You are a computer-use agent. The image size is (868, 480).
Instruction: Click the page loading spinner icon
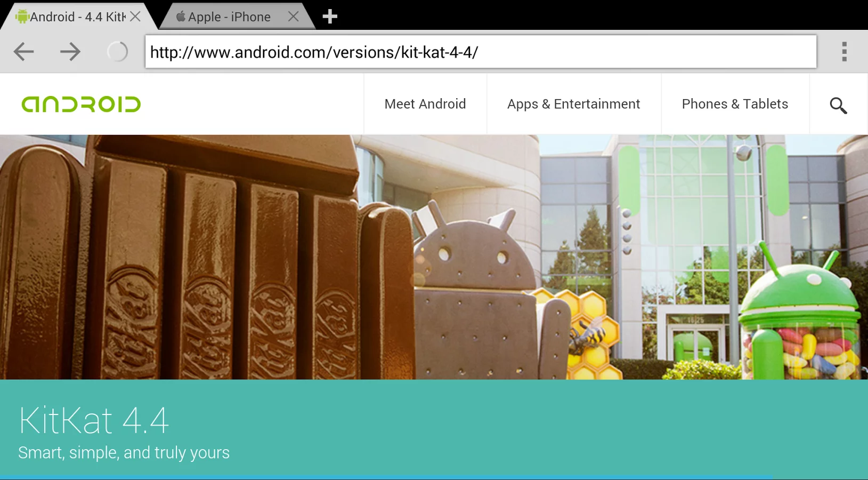click(x=117, y=52)
